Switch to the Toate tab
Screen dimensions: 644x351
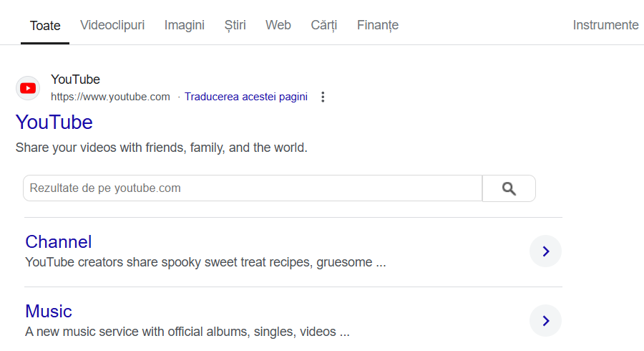click(45, 26)
